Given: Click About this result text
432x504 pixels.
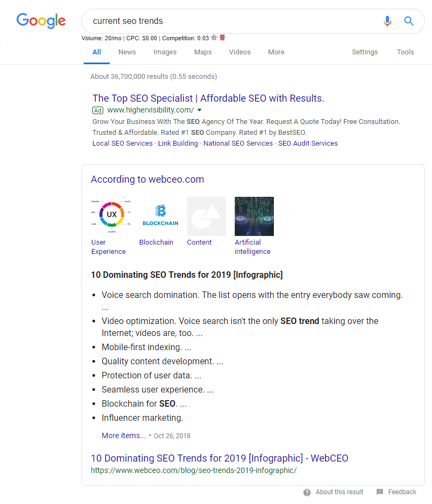Looking at the screenshot, I should coord(339,492).
